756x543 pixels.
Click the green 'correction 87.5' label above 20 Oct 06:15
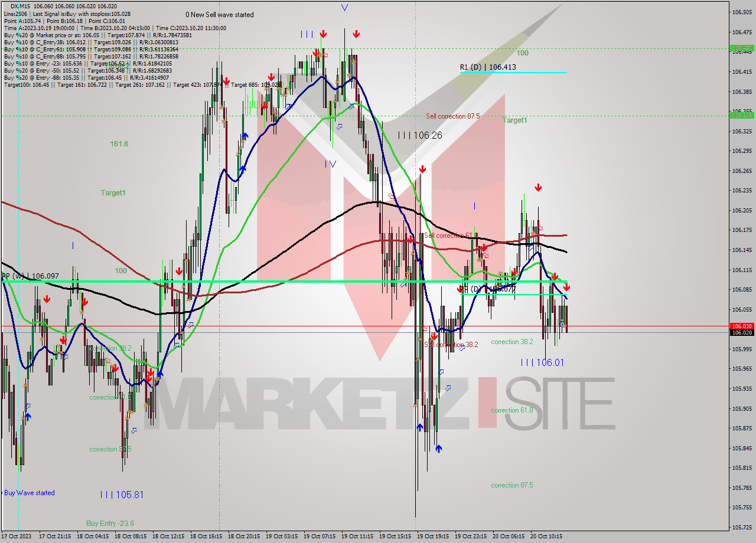pos(512,485)
